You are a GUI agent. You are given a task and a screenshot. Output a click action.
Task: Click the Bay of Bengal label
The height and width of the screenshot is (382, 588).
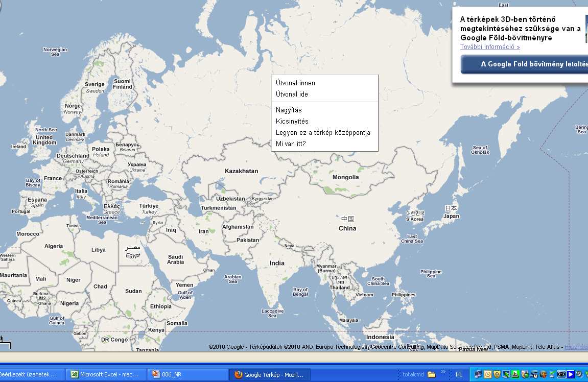(300, 292)
